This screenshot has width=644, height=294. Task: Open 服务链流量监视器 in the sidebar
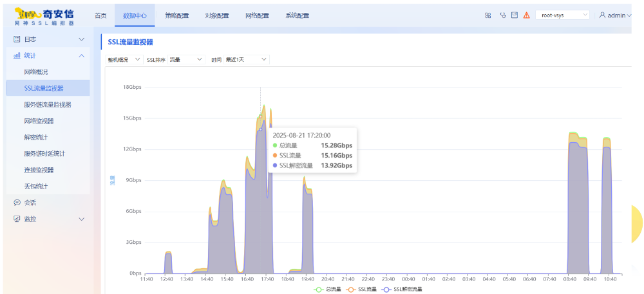click(48, 104)
